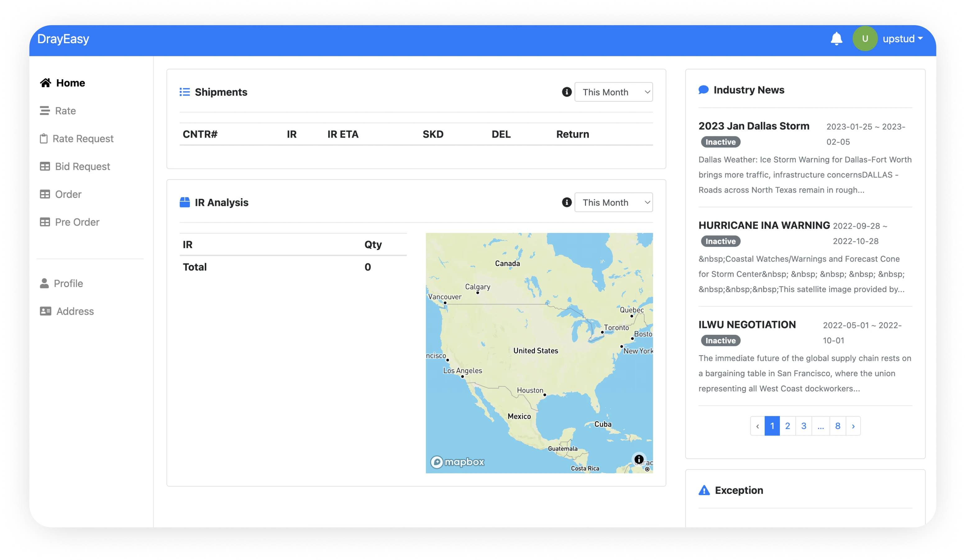Click Los Angeles on the map
Screen dimensions: 965x560
[462, 371]
